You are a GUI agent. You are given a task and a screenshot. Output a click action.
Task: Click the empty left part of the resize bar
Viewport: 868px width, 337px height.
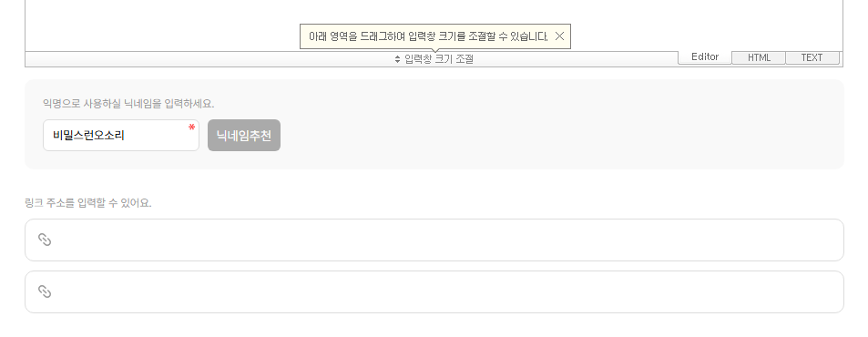[205, 59]
